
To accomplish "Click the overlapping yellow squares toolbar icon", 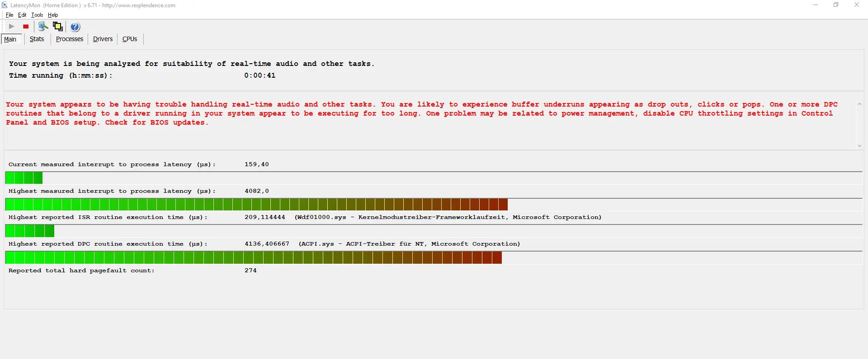I will pos(57,27).
